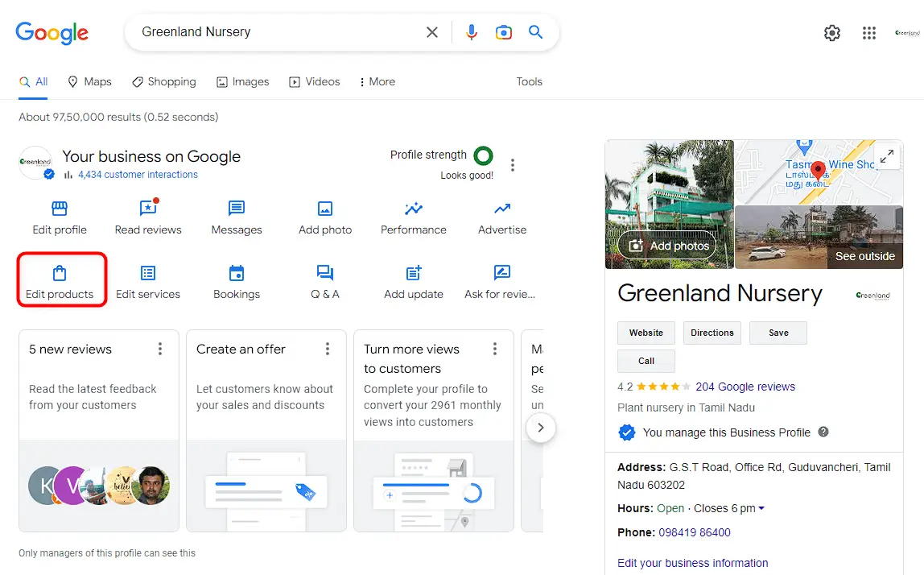Click the Google logo
The image size is (924, 575).
tap(52, 32)
